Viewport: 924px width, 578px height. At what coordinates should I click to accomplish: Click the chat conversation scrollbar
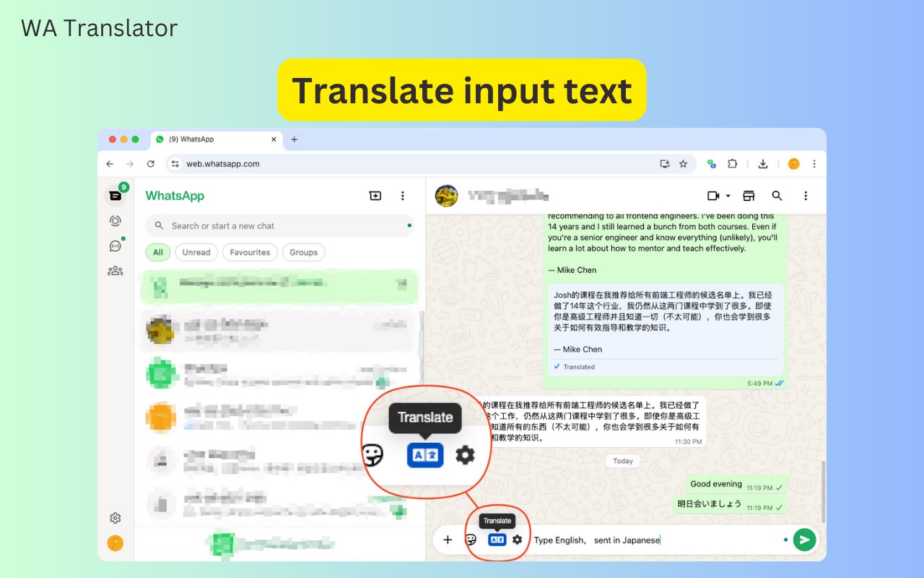click(x=823, y=491)
